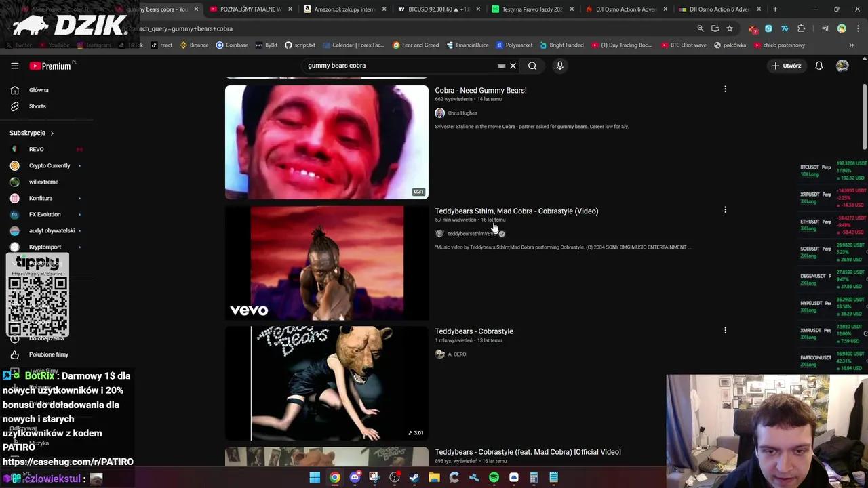
Task: Expand the Subskrypcje section
Action: coord(31,133)
